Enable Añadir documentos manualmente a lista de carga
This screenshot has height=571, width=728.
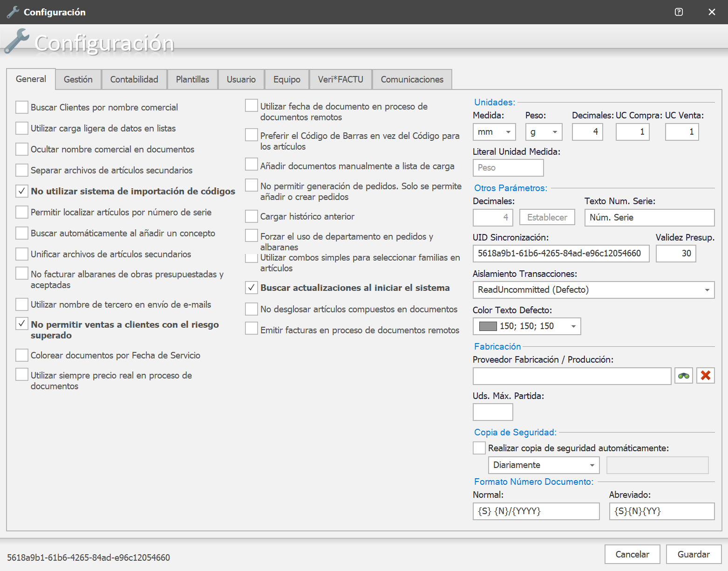[252, 165]
